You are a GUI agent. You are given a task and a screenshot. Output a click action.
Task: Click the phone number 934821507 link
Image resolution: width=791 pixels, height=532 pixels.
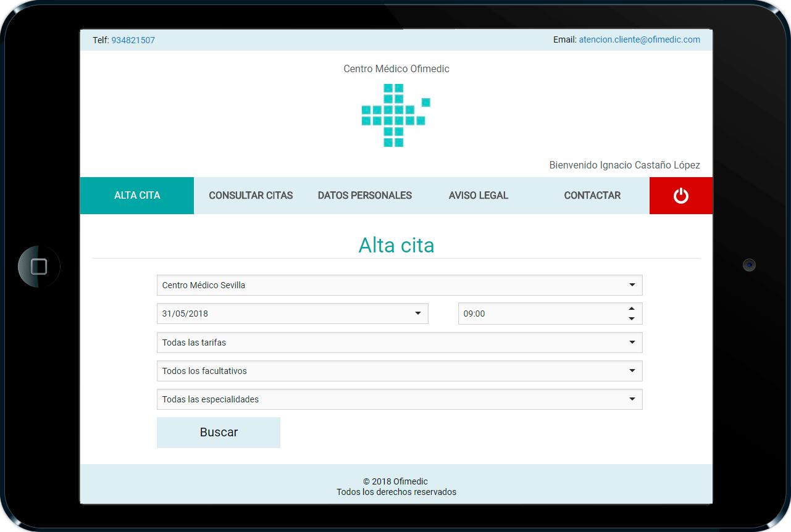[133, 40]
